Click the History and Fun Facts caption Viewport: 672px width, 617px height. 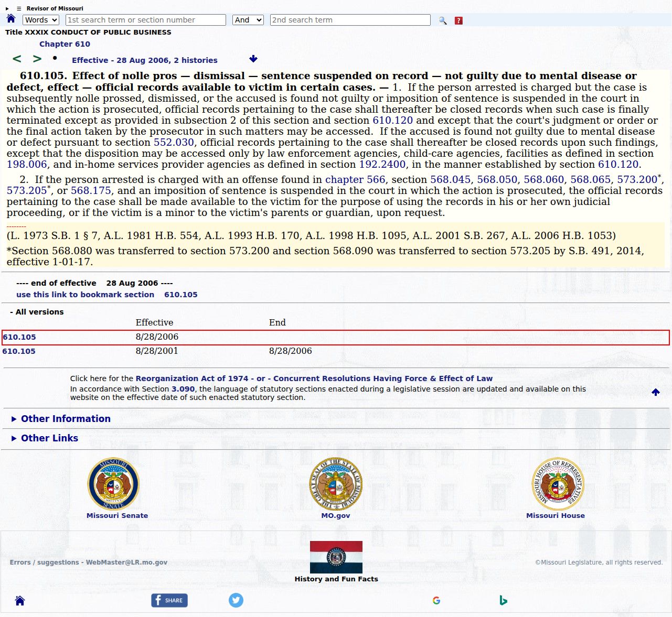pyautogui.click(x=336, y=579)
